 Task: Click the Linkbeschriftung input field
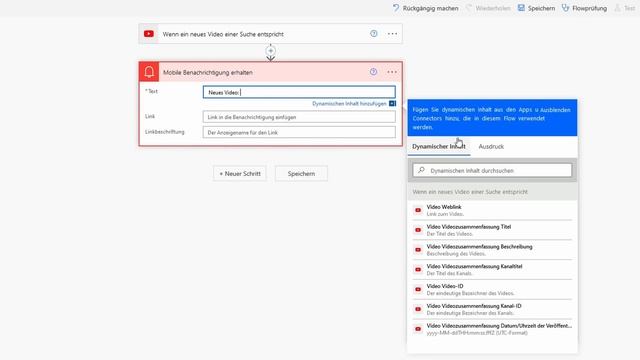point(299,133)
